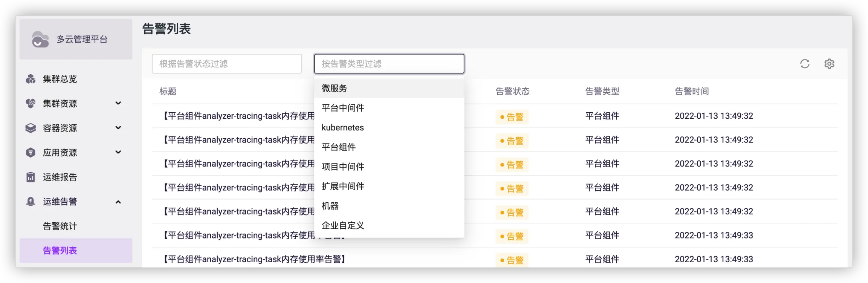Expand the 集群资源 chevron
868x283 pixels.
(118, 103)
